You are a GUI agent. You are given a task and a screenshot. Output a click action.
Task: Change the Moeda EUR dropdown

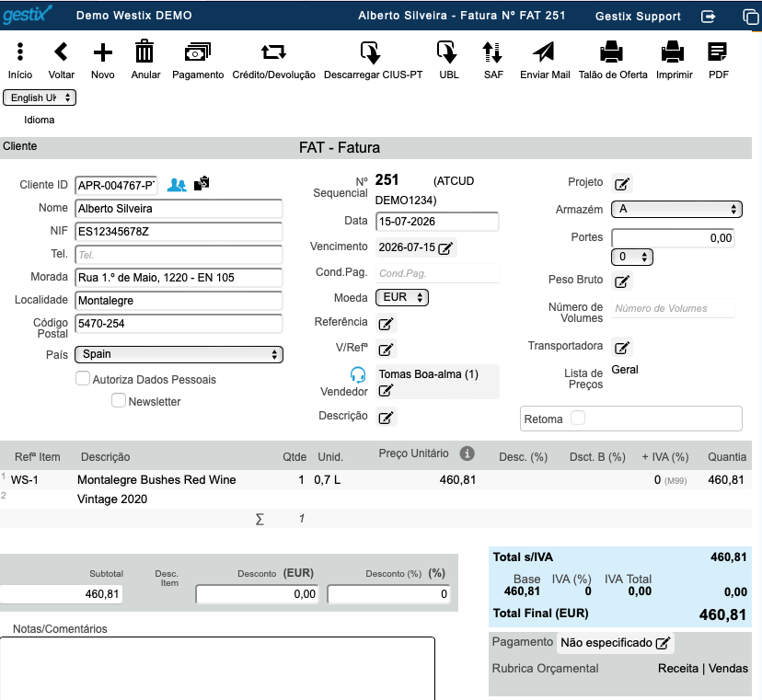coord(402,297)
